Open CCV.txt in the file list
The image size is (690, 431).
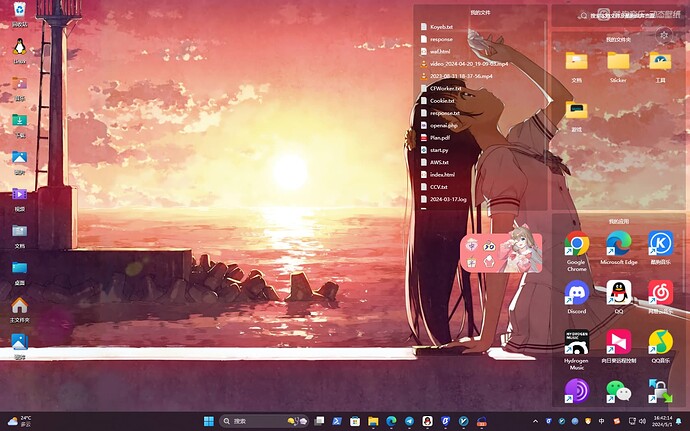(434, 187)
